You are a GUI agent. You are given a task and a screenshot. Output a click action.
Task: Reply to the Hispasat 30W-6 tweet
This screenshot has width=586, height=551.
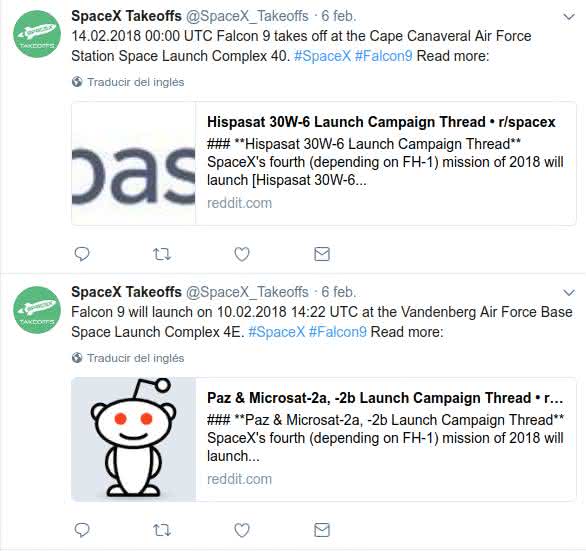click(82, 254)
